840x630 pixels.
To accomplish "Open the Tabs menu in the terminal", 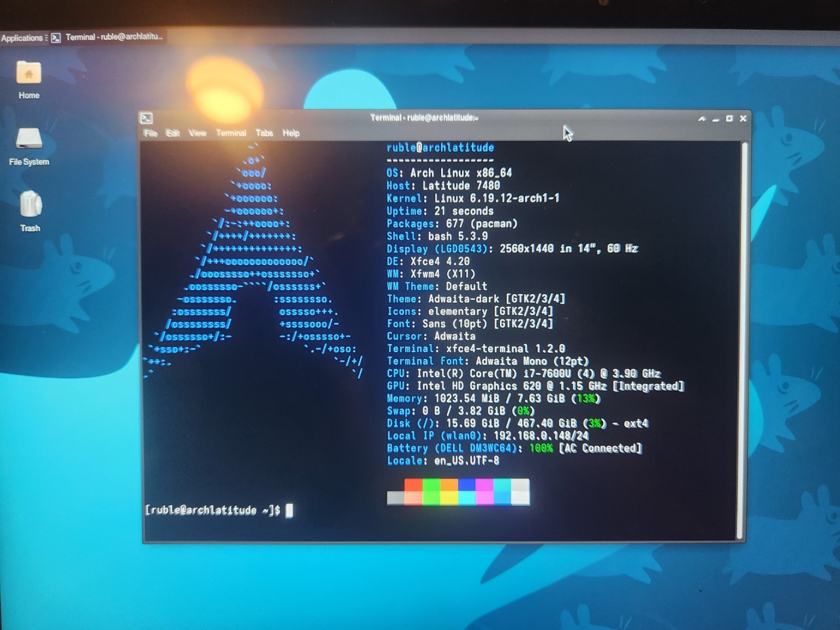I will [265, 133].
